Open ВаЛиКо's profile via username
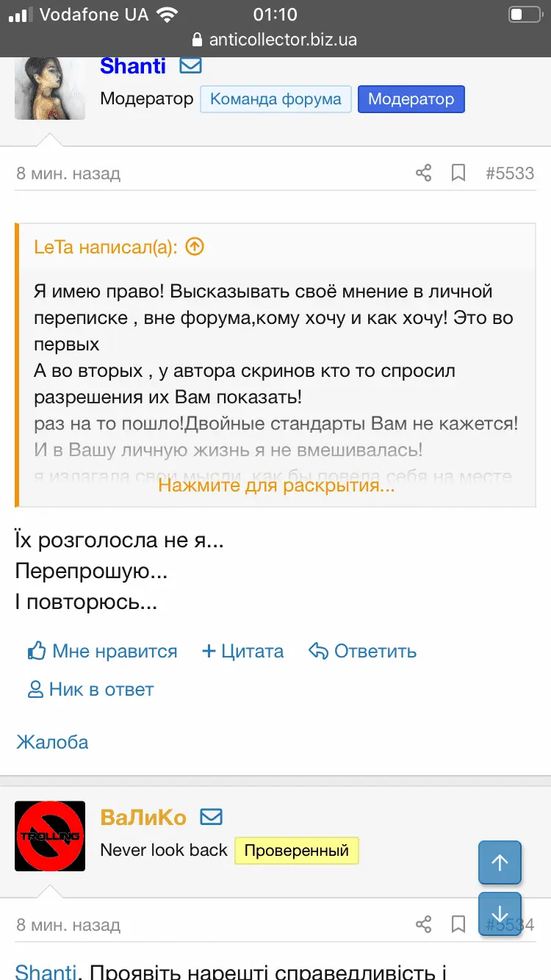Viewport: 551px width, 980px height. (x=143, y=817)
